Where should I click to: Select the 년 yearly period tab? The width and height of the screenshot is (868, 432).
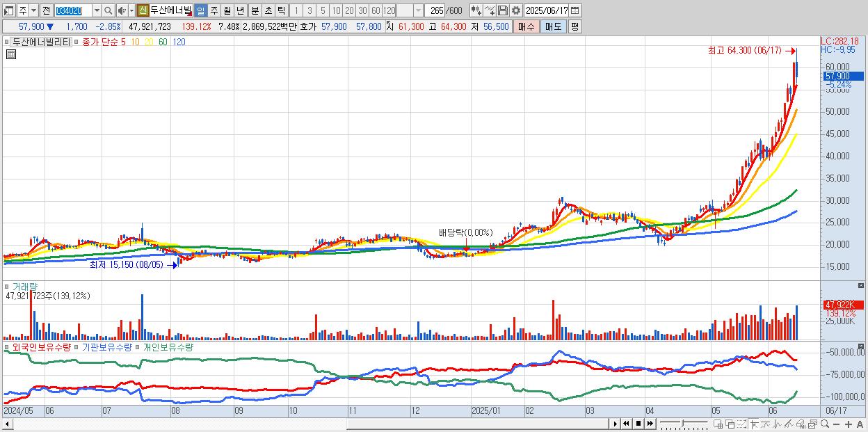click(240, 10)
